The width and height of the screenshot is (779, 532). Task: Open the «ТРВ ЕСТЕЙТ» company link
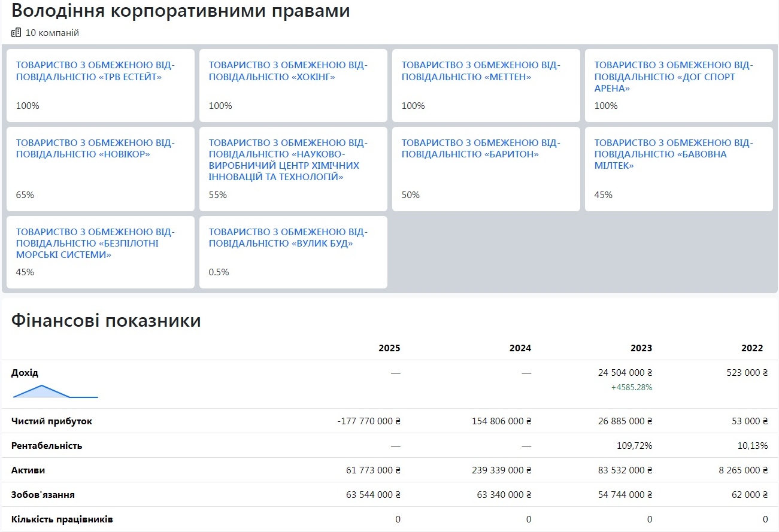click(x=96, y=71)
